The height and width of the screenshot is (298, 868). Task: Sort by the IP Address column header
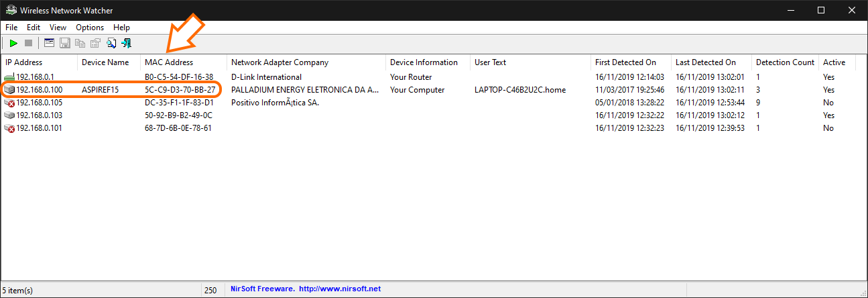(x=39, y=62)
